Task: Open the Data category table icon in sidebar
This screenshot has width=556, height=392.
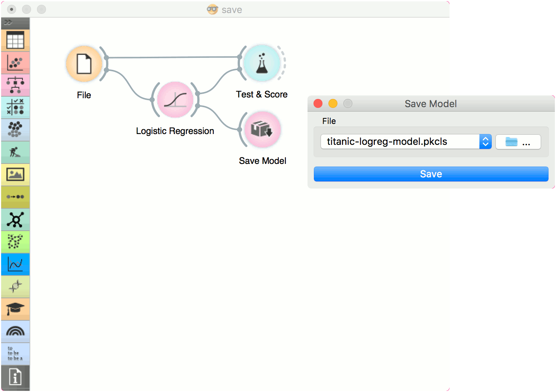Action: tap(15, 40)
